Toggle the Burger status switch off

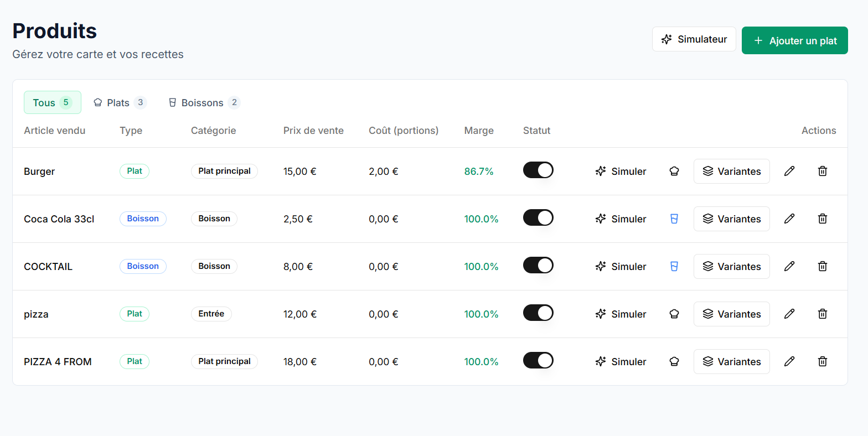(x=538, y=170)
